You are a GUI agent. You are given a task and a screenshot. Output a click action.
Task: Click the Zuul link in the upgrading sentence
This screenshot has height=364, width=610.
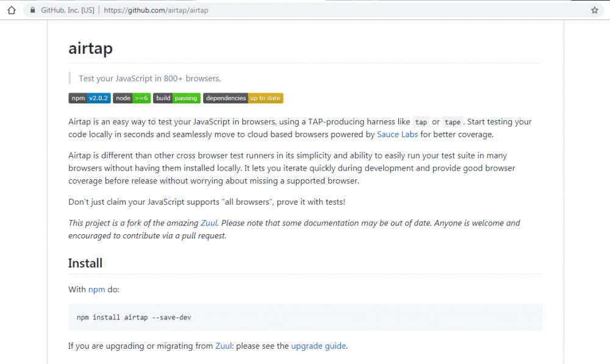(x=223, y=346)
